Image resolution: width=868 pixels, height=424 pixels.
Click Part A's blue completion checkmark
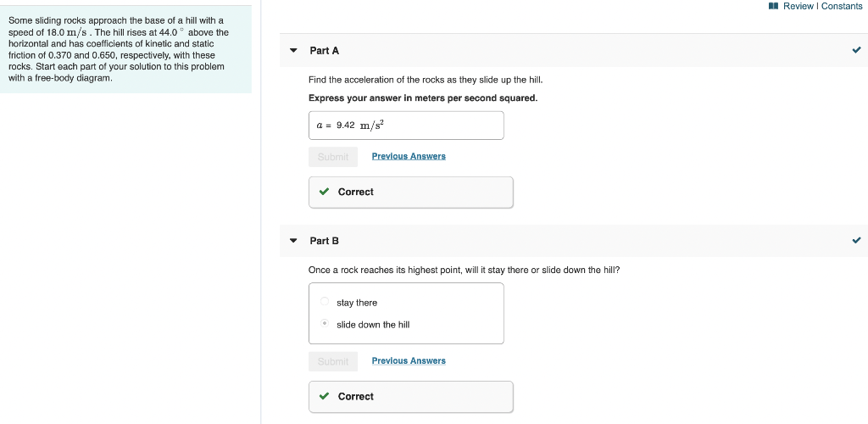856,50
